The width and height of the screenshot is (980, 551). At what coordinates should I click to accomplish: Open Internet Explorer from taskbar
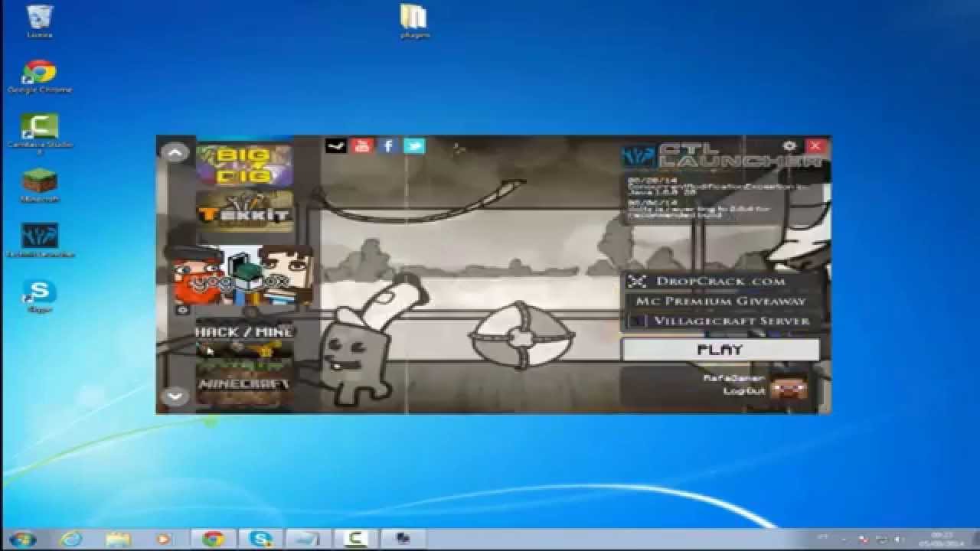point(70,539)
